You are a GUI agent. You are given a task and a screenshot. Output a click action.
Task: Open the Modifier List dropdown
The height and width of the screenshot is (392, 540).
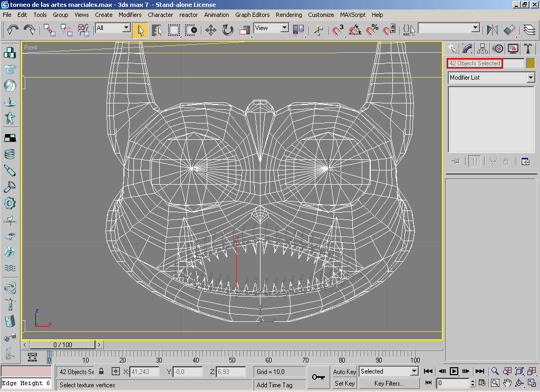[530, 78]
